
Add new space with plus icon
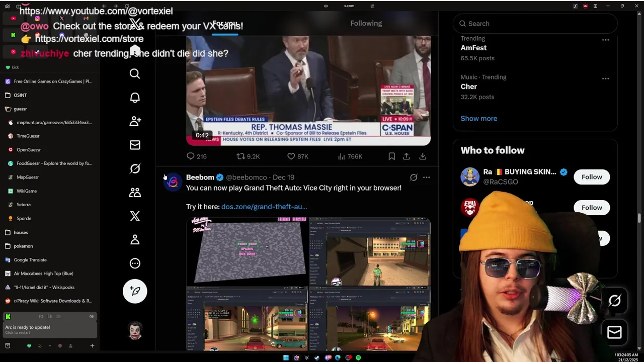click(x=92, y=346)
